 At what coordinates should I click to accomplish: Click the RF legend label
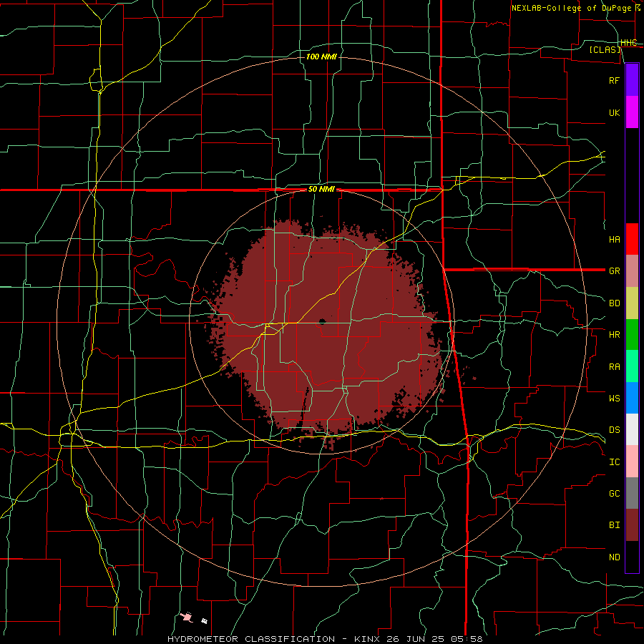click(x=614, y=80)
